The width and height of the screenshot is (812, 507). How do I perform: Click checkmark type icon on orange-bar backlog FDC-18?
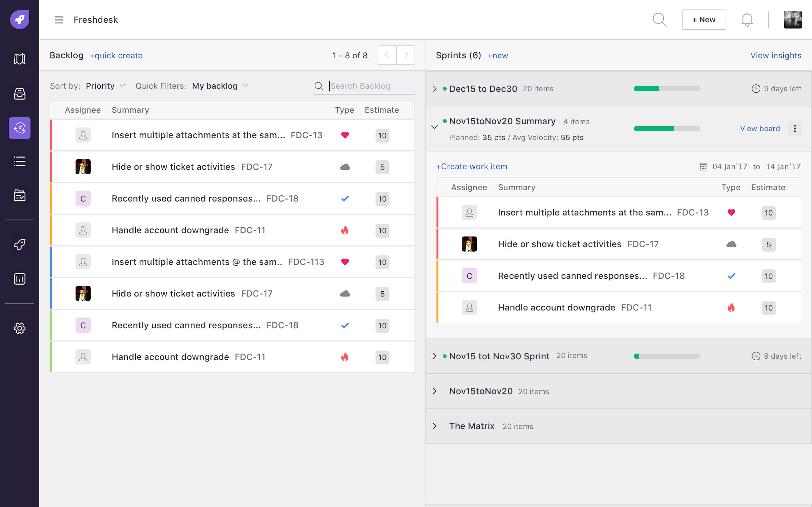[345, 199]
